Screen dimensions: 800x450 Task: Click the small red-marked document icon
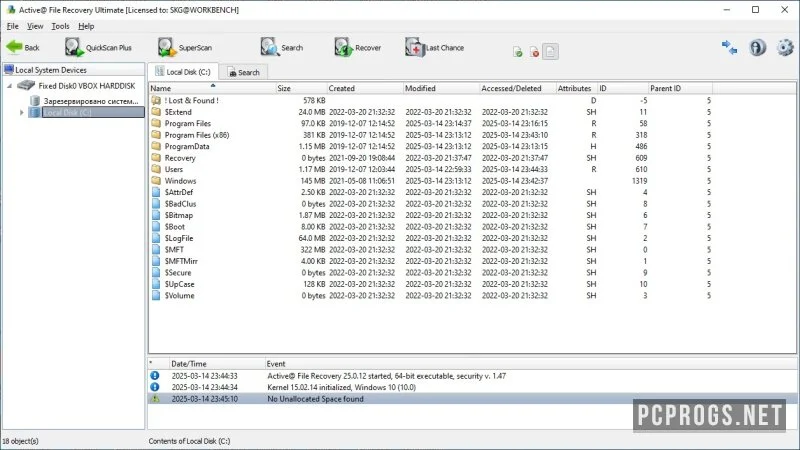pos(534,52)
